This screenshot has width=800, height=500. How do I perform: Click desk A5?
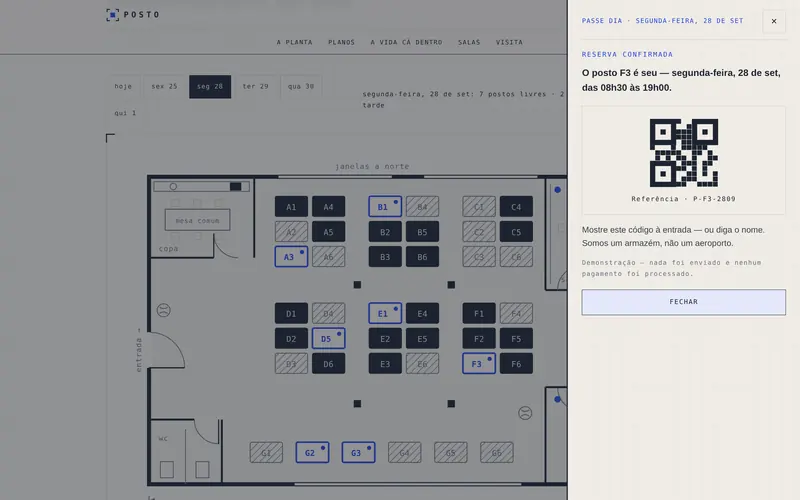(328, 232)
